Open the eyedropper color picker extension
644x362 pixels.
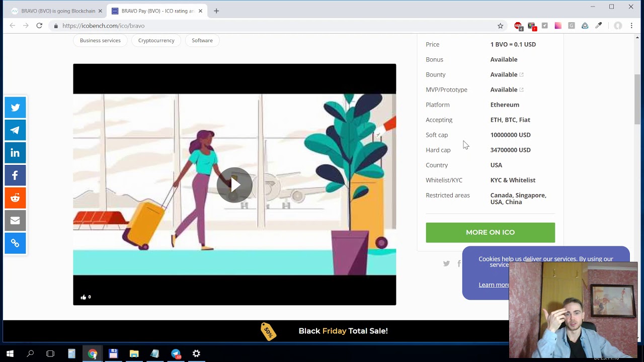598,26
